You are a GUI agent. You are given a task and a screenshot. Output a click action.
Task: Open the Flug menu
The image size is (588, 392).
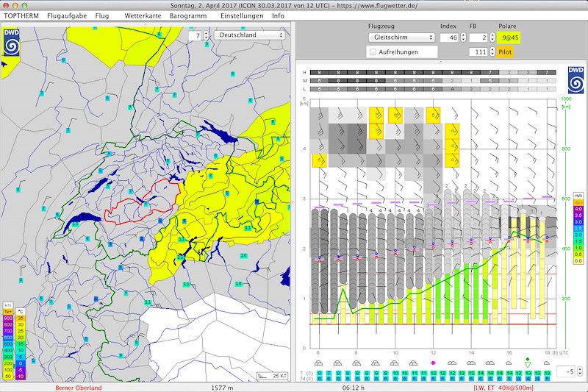102,15
